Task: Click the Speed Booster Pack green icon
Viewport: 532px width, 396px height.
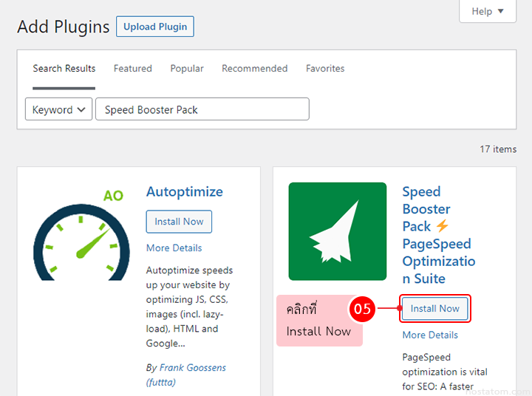Action: coord(337,231)
